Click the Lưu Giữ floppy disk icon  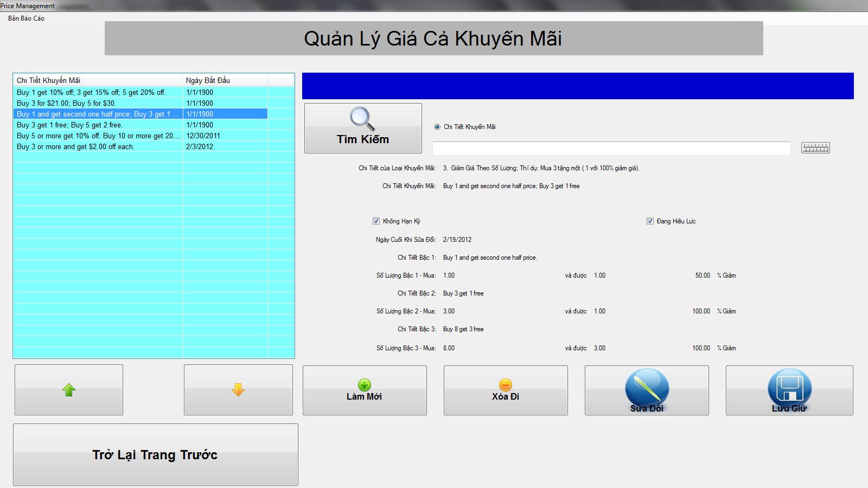click(789, 387)
